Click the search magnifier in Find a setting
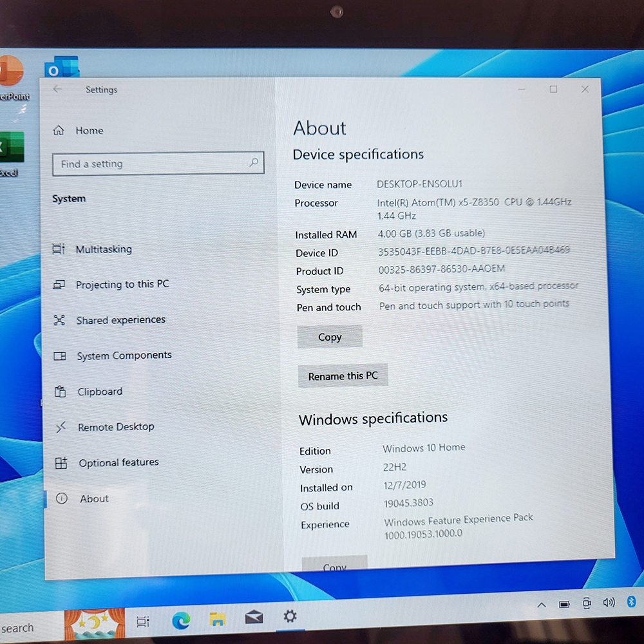The width and height of the screenshot is (644, 644). pos(254,163)
